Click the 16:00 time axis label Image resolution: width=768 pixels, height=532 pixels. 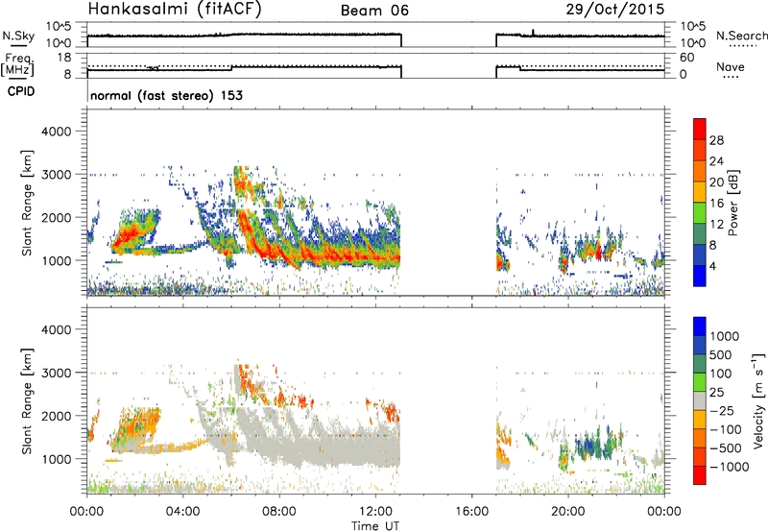[471, 512]
